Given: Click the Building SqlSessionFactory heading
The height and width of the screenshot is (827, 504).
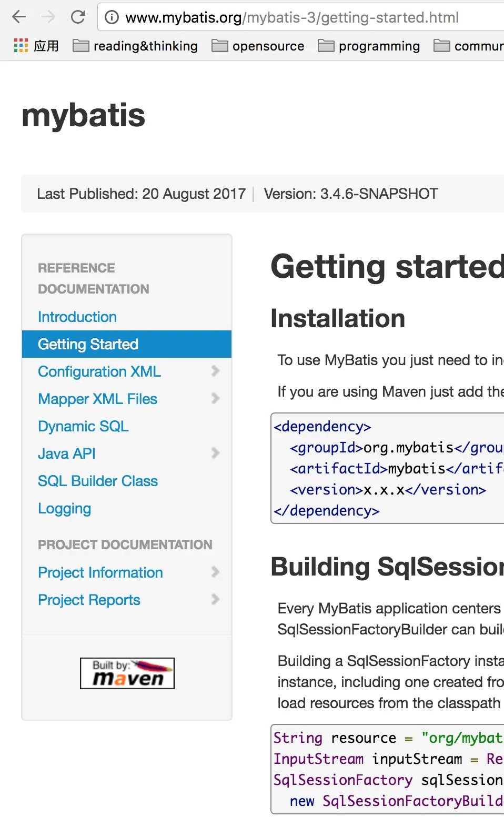Looking at the screenshot, I should 387,567.
